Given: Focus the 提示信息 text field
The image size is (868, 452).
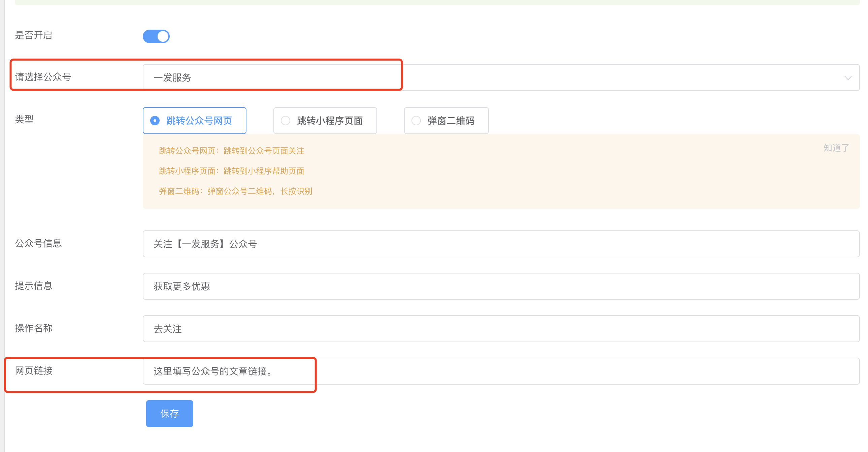Looking at the screenshot, I should (501, 286).
